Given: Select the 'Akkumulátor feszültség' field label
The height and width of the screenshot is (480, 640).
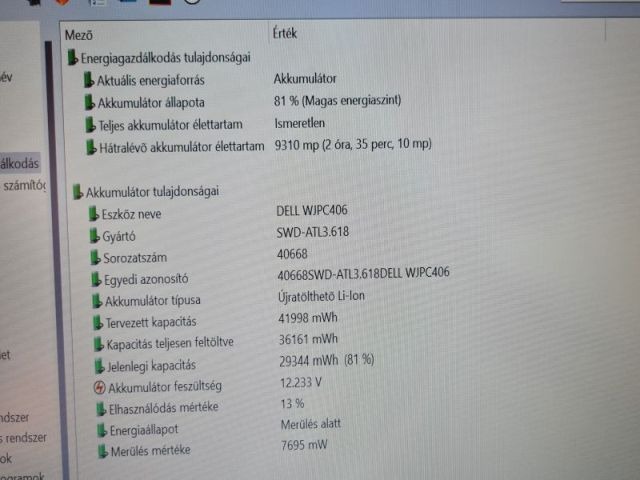Looking at the screenshot, I should [165, 387].
